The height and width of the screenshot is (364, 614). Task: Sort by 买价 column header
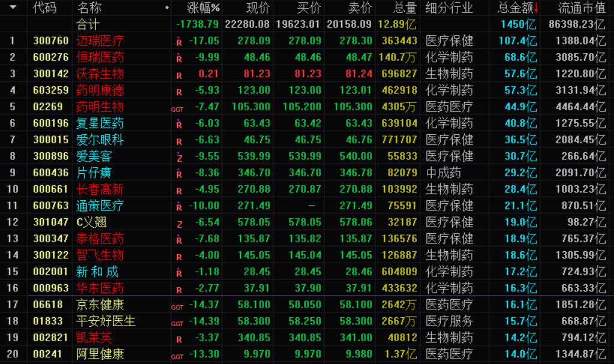pyautogui.click(x=309, y=7)
